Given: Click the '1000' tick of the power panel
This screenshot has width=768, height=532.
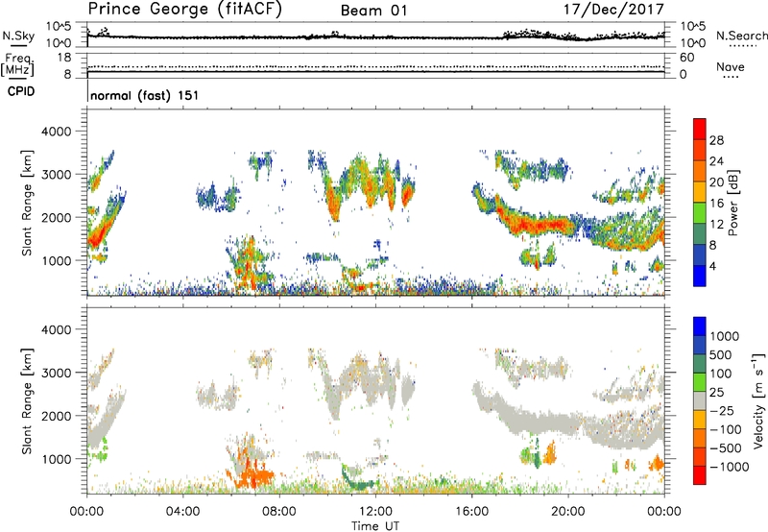Looking at the screenshot, I should (56, 260).
